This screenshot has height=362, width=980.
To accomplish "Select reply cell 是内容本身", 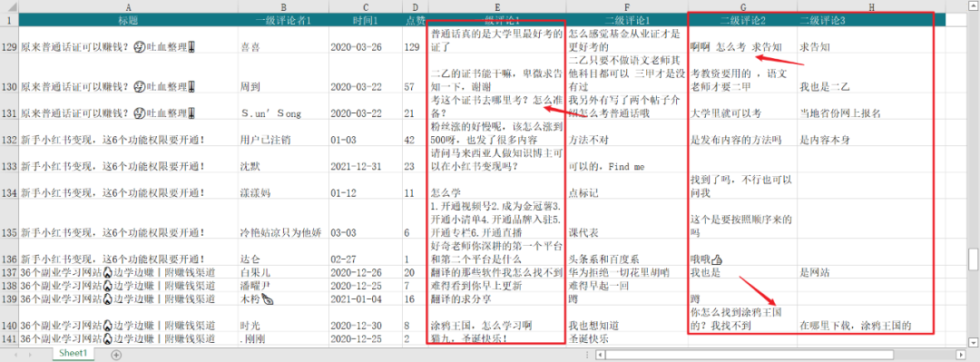I will 870,132.
